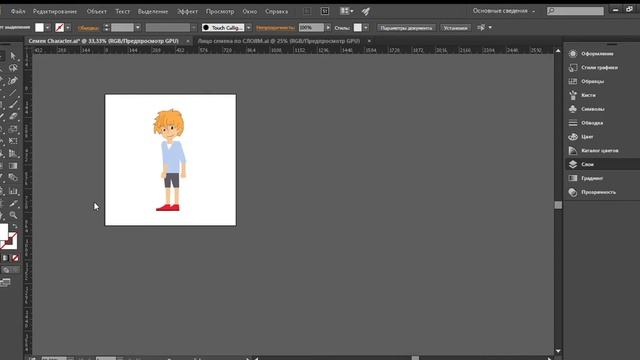The image size is (640, 360).
Task: Open the Эффект menu
Action: pyautogui.click(x=187, y=11)
